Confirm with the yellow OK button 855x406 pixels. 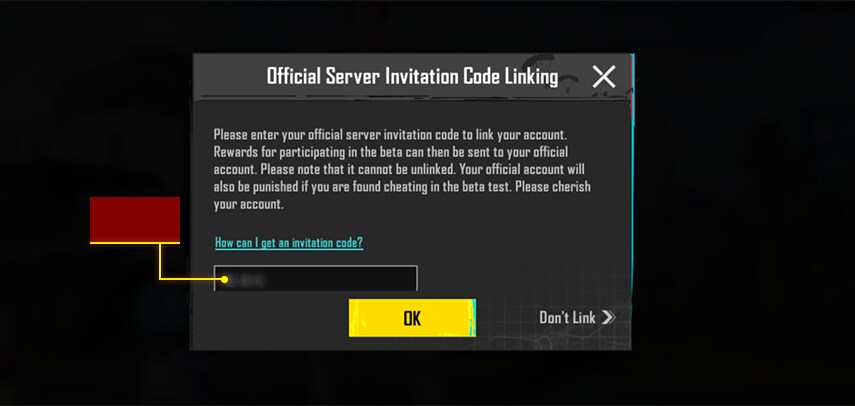412,318
